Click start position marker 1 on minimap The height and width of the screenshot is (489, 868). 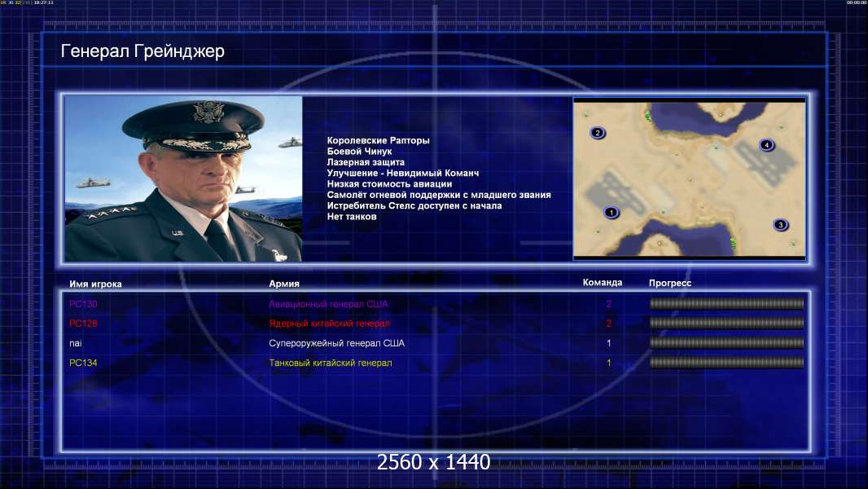point(612,213)
